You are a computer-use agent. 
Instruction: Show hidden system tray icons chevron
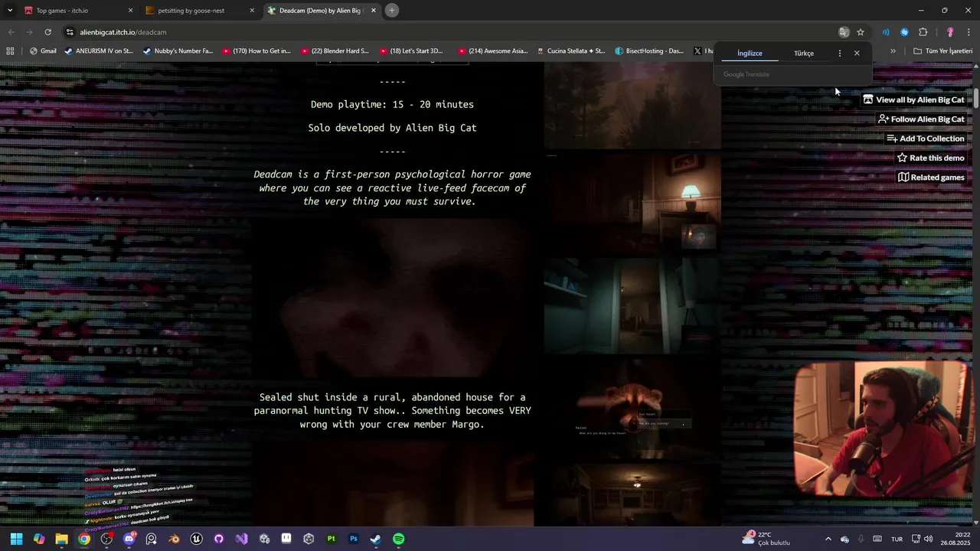(828, 539)
